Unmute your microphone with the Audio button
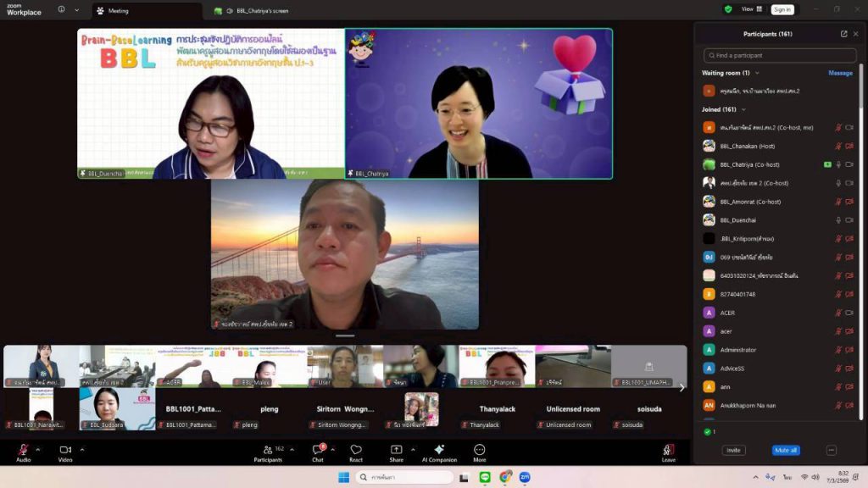The width and height of the screenshot is (868, 488). point(23,452)
